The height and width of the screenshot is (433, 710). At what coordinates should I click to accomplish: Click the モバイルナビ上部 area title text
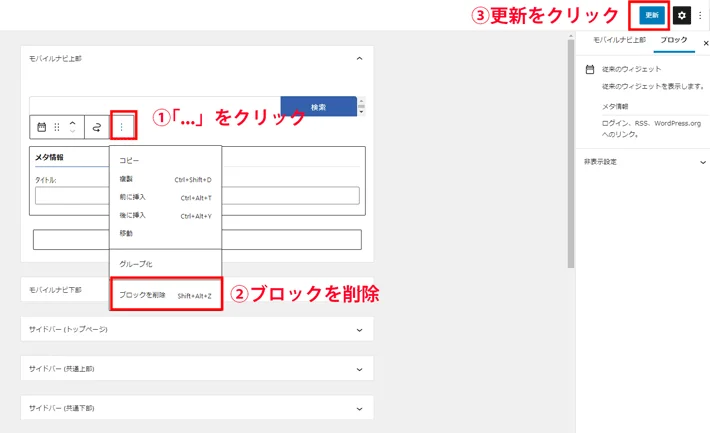coord(55,58)
